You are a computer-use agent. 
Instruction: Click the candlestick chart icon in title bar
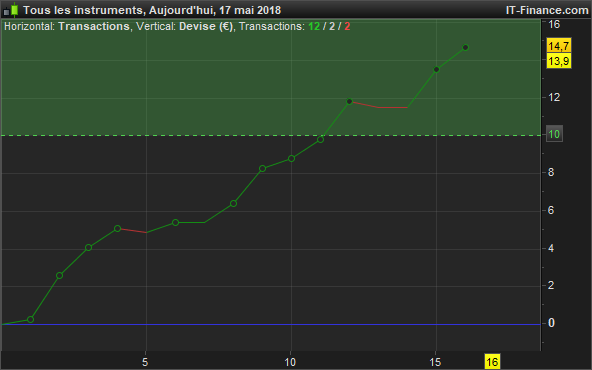(11, 10)
